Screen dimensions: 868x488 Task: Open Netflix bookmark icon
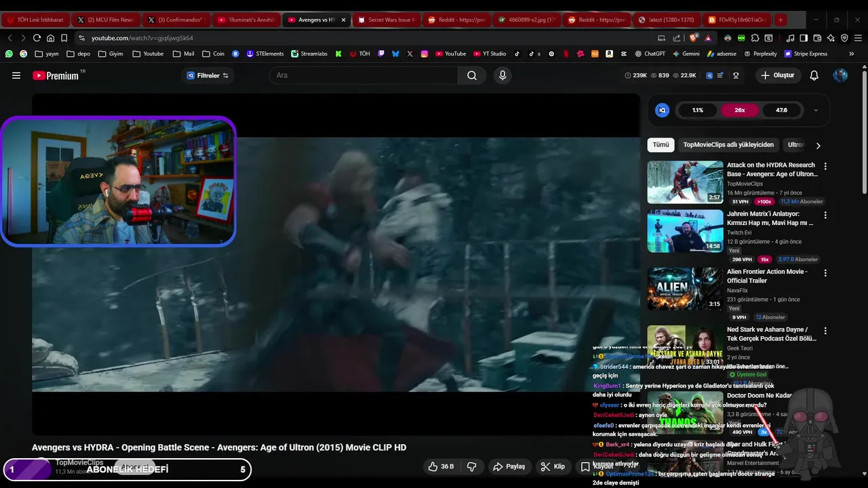click(x=566, y=54)
